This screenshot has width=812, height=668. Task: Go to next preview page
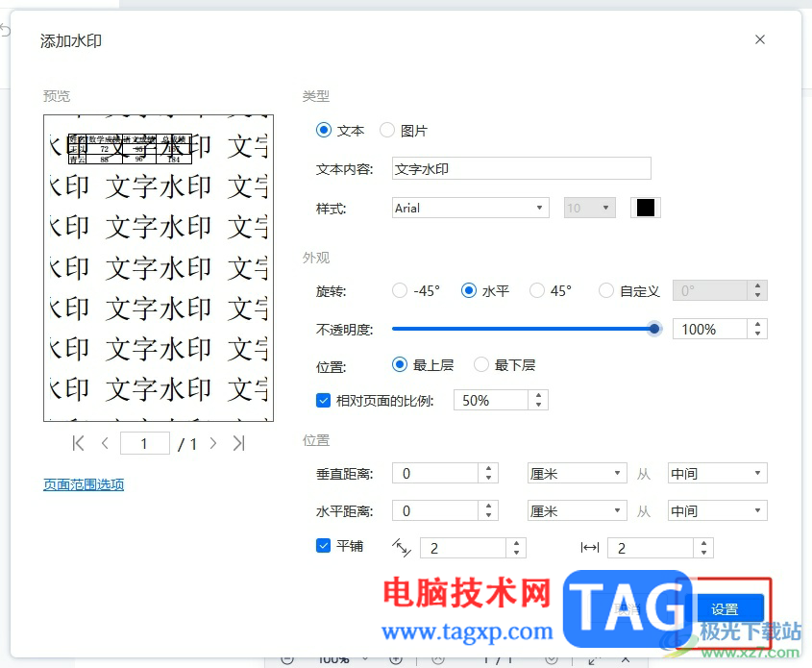point(212,443)
